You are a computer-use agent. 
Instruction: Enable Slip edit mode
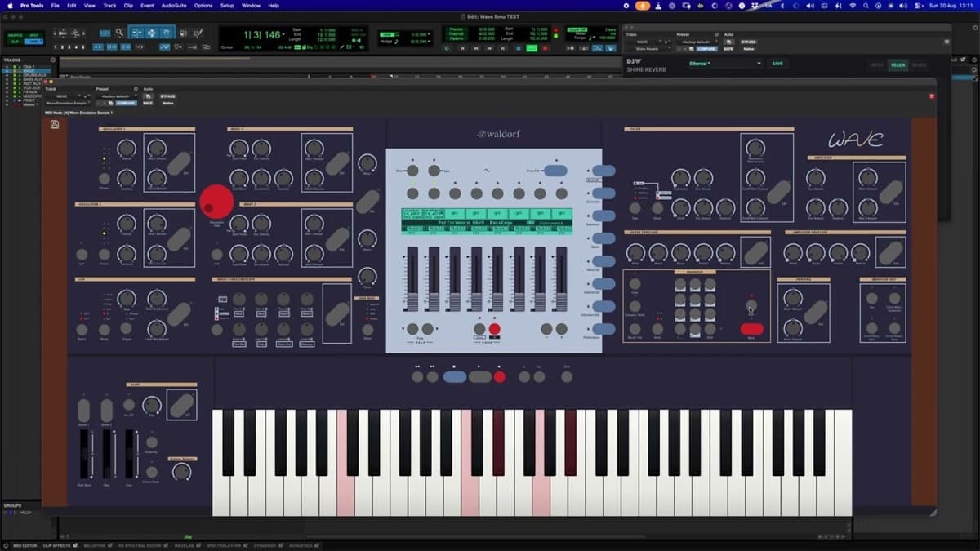pyautogui.click(x=15, y=41)
